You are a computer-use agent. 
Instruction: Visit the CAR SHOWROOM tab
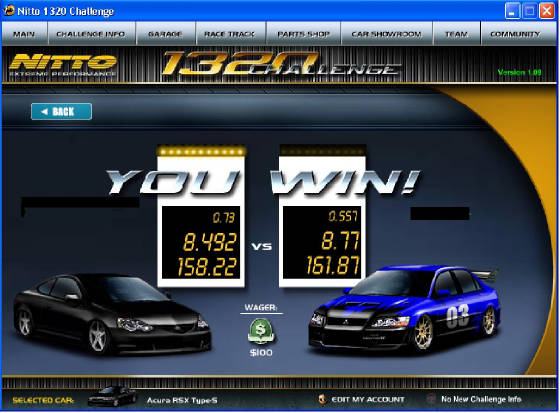(x=386, y=34)
